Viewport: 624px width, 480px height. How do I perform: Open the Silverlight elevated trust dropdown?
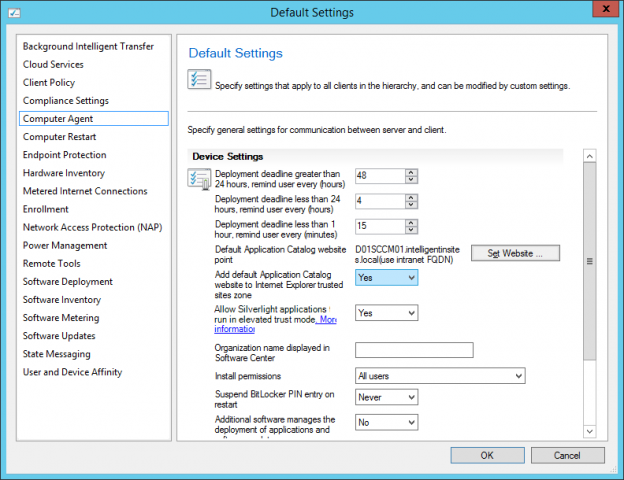coord(386,313)
